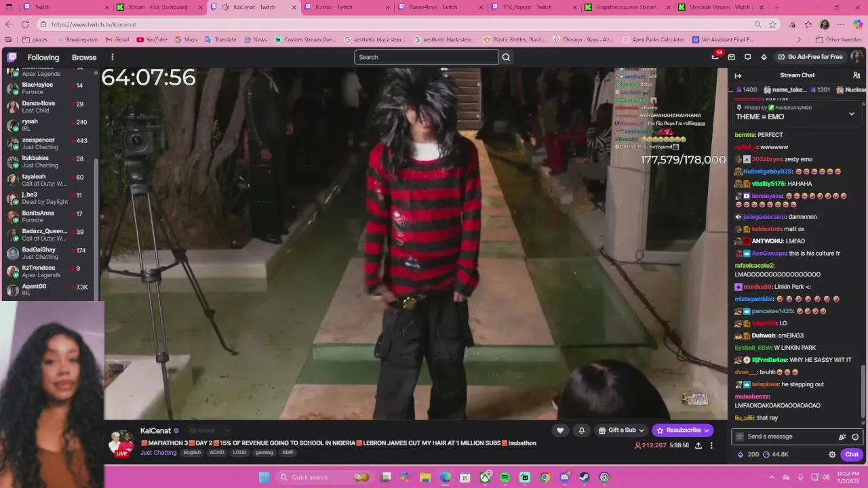Screen dimensions: 868x488
Task: Reload the page with browser refresh icon
Action: (25, 24)
